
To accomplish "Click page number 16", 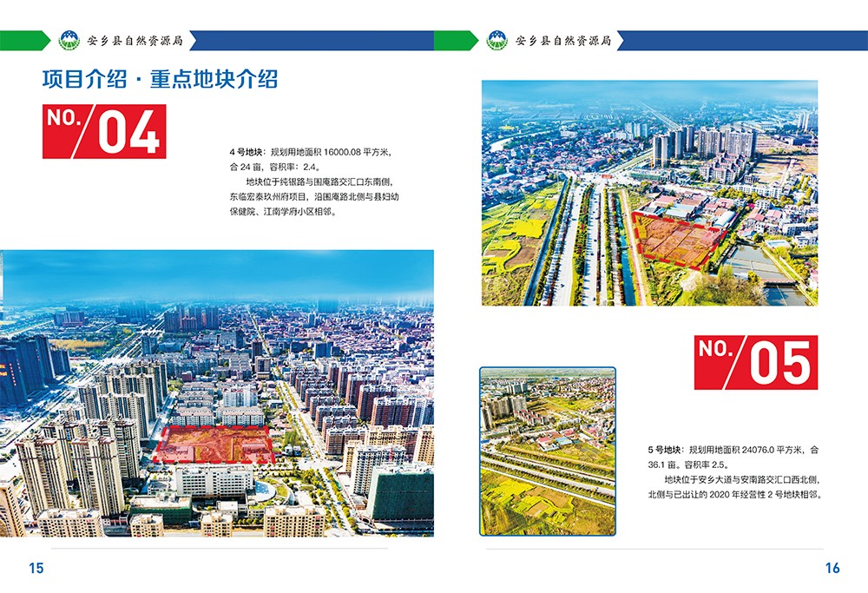I will pos(832,568).
